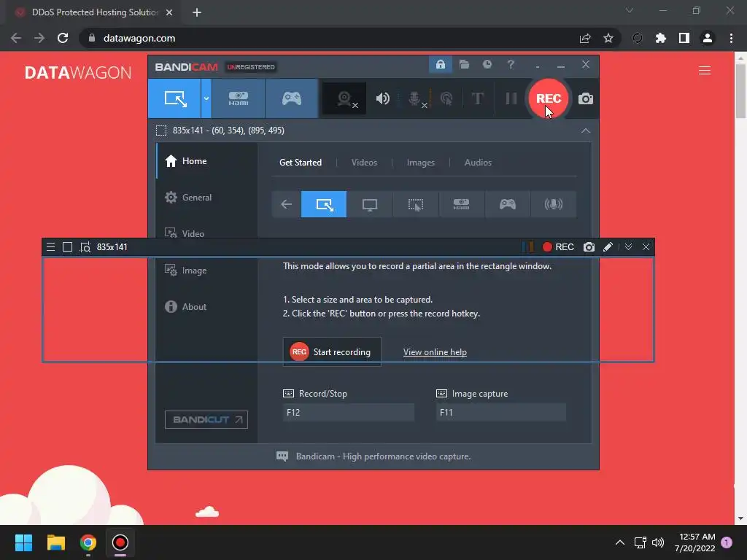Open the Windows Start menu

point(23,542)
